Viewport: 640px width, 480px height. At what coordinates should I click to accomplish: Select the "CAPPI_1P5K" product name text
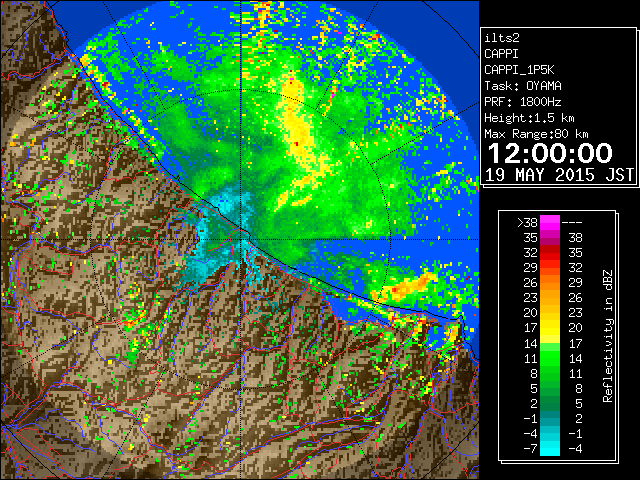tap(519, 70)
